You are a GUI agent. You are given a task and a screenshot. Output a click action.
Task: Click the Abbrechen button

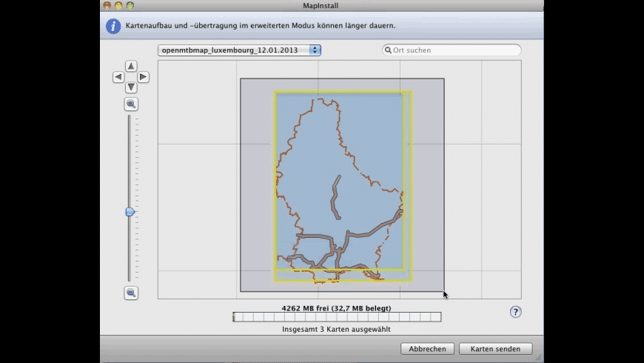(x=427, y=349)
